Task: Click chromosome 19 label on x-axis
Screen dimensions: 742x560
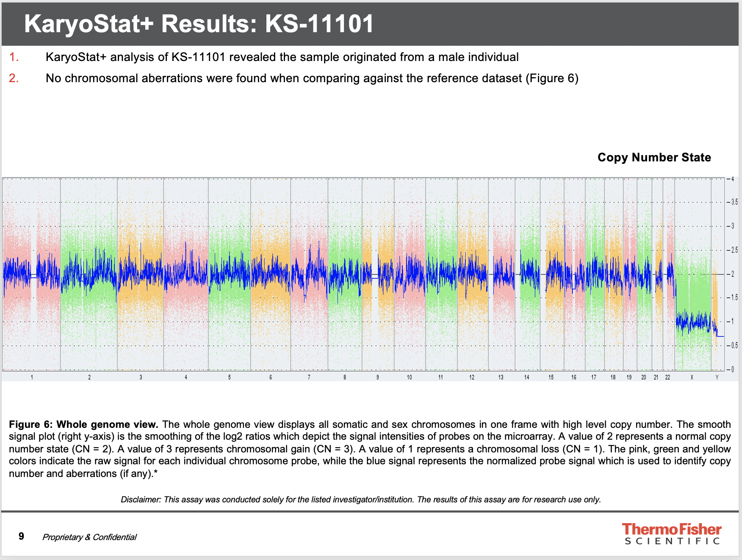Action: (629, 377)
